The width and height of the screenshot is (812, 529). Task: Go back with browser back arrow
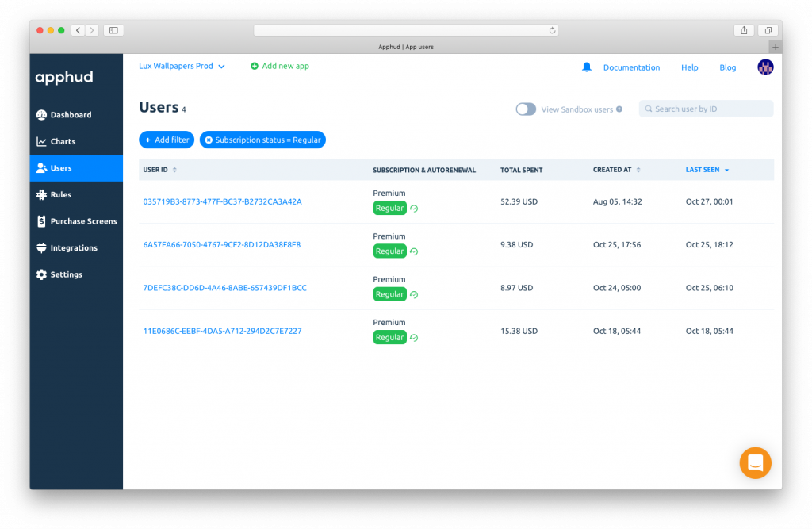point(79,31)
